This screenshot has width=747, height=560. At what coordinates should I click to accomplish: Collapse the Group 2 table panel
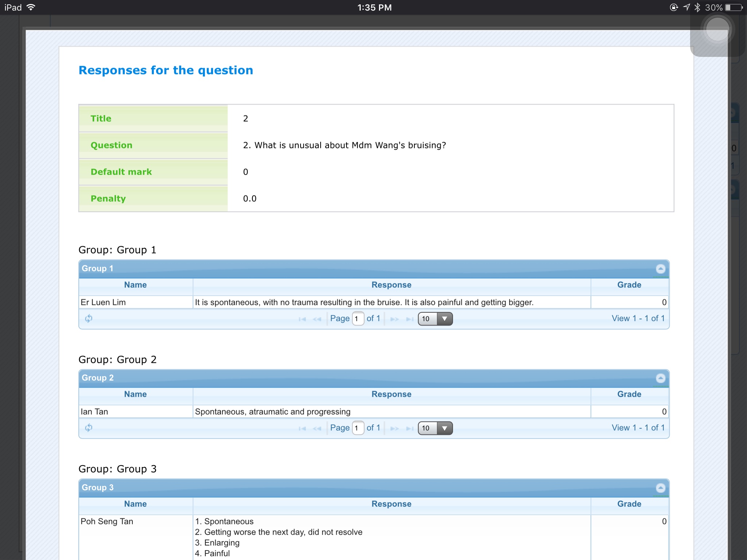(x=661, y=378)
